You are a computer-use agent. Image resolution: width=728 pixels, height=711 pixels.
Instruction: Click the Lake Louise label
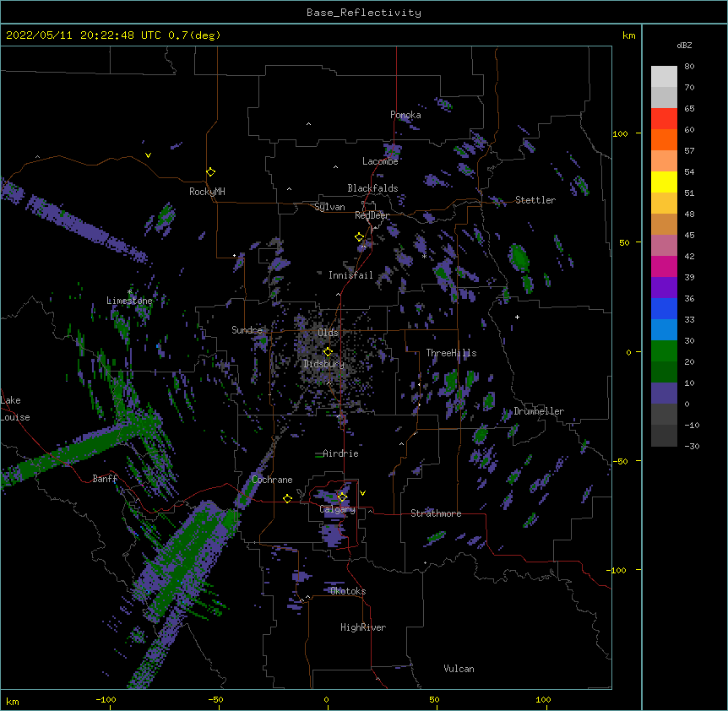[x=15, y=409]
